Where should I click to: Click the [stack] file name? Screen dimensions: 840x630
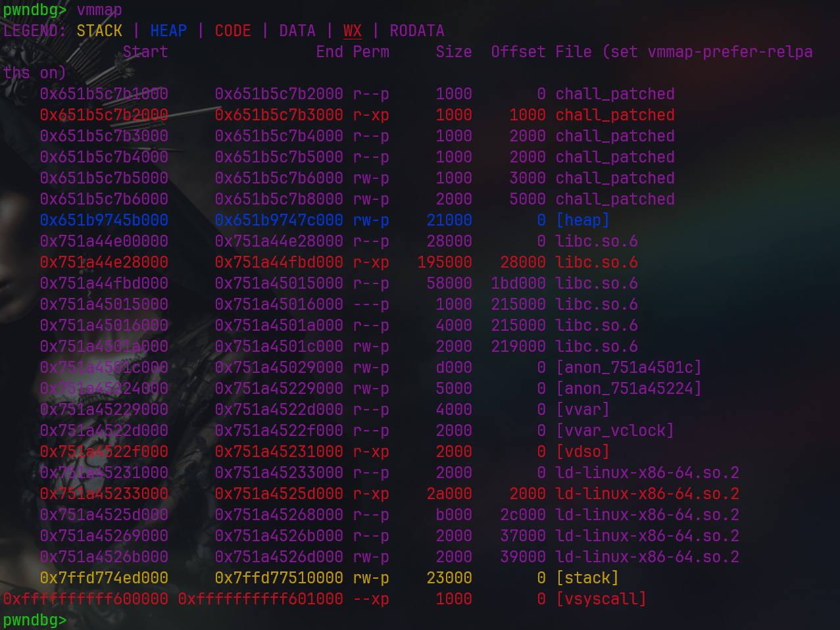[587, 578]
